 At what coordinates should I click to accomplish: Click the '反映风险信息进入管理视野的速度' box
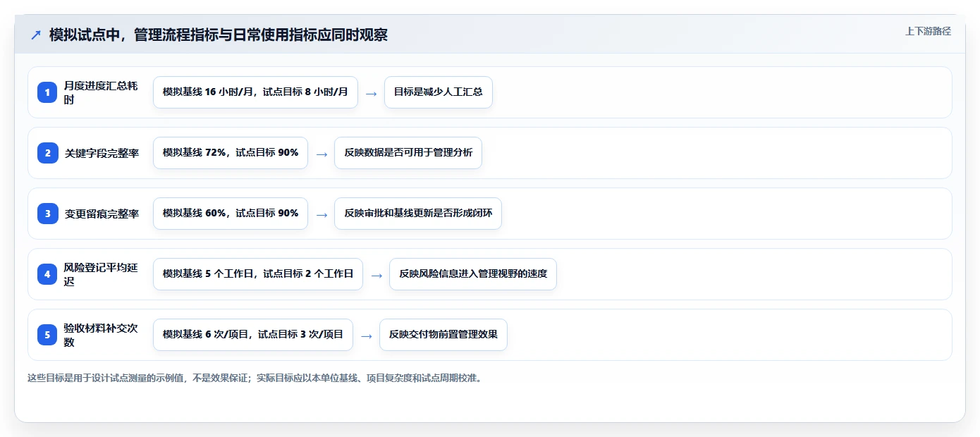tap(473, 274)
